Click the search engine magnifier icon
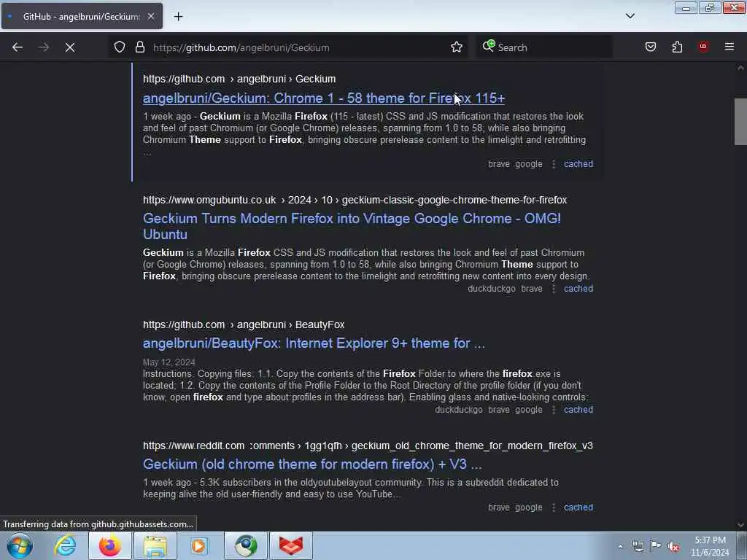This screenshot has height=560, width=747. (x=488, y=46)
